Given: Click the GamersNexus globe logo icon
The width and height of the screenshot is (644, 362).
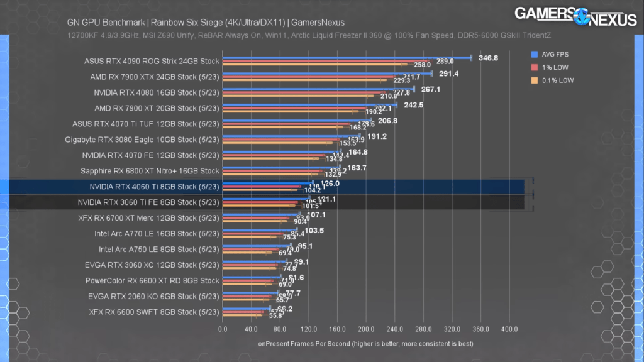Looking at the screenshot, I should coord(582,16).
